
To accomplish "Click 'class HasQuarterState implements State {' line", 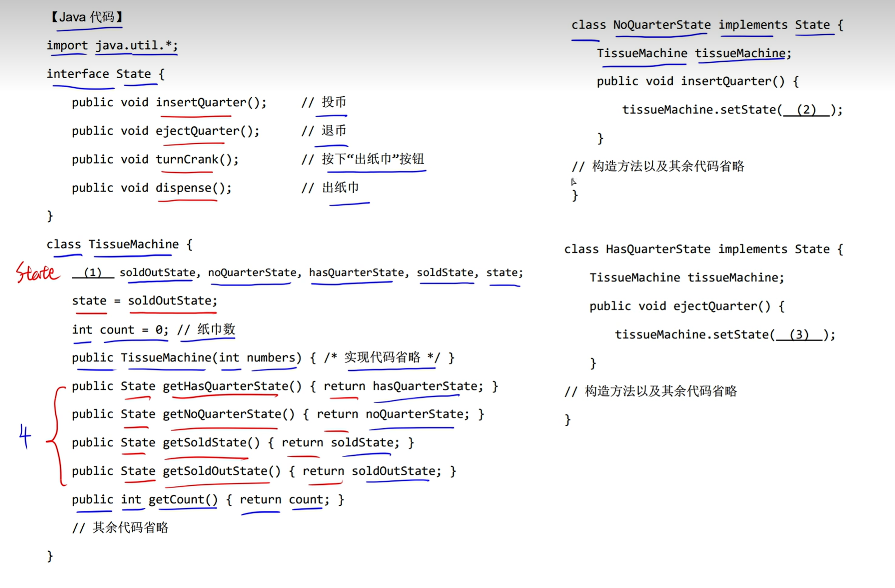I will tap(704, 249).
